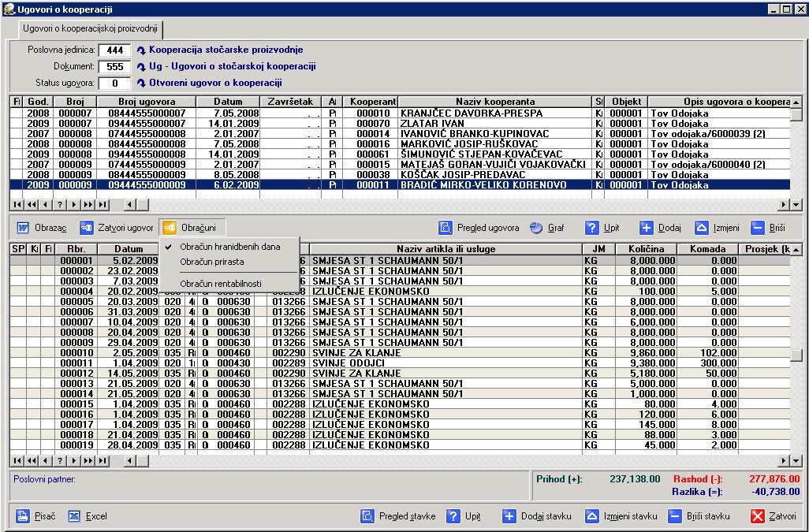
Task: Click the red Zatvori close icon
Action: [x=758, y=516]
